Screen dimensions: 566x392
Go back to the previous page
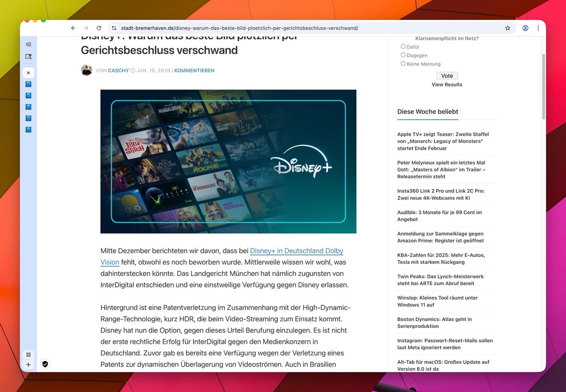point(73,28)
